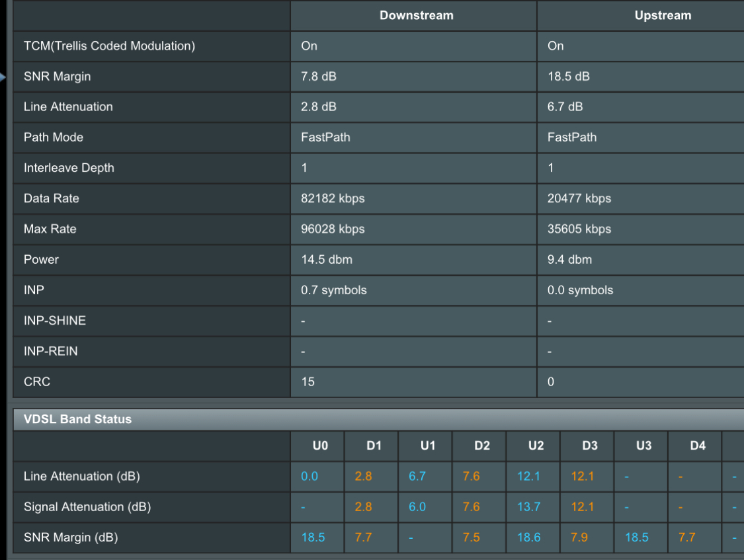Click the Upstream column header
Screen dimensions: 744x560
[x=663, y=16]
